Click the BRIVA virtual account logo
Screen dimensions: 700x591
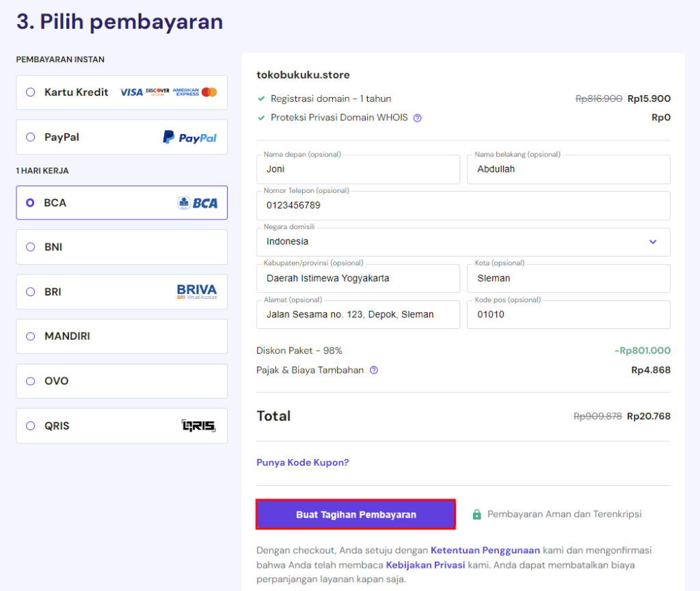coord(196,292)
